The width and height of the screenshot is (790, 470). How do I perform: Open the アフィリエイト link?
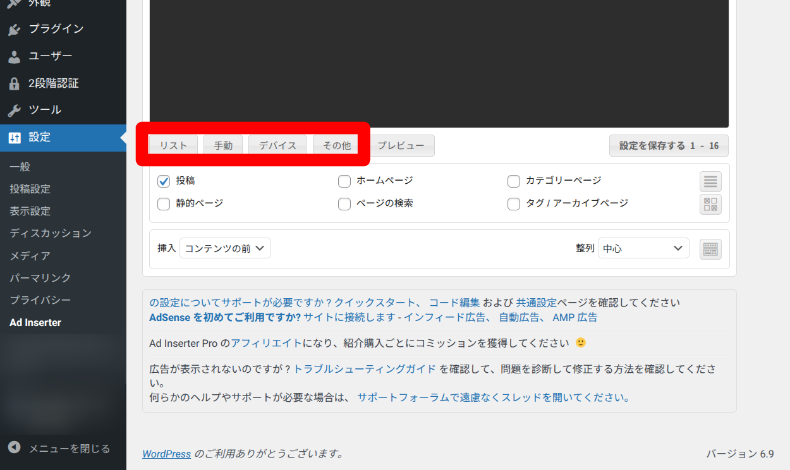(x=266, y=344)
